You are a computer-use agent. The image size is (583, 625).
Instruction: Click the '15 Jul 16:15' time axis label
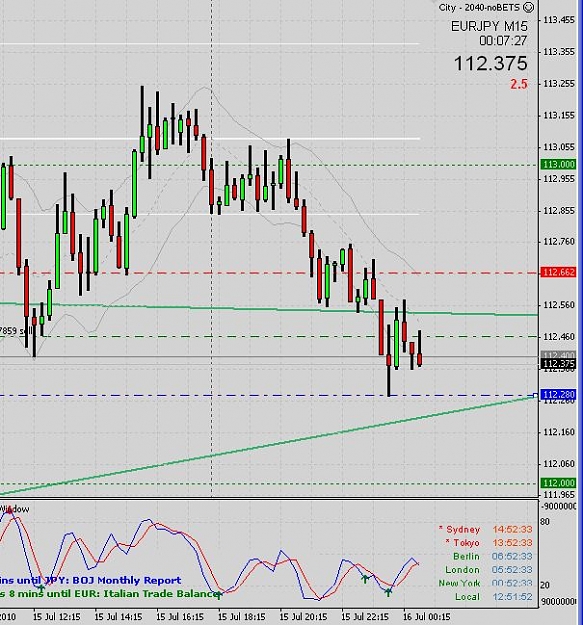[180, 617]
